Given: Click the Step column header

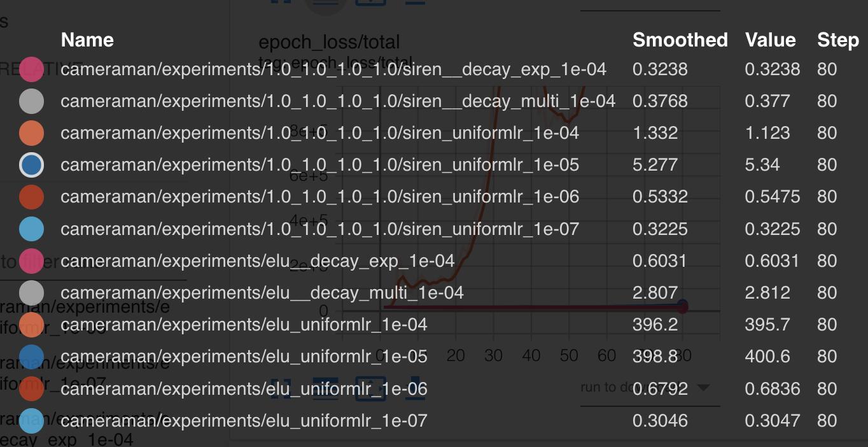Looking at the screenshot, I should coord(838,39).
